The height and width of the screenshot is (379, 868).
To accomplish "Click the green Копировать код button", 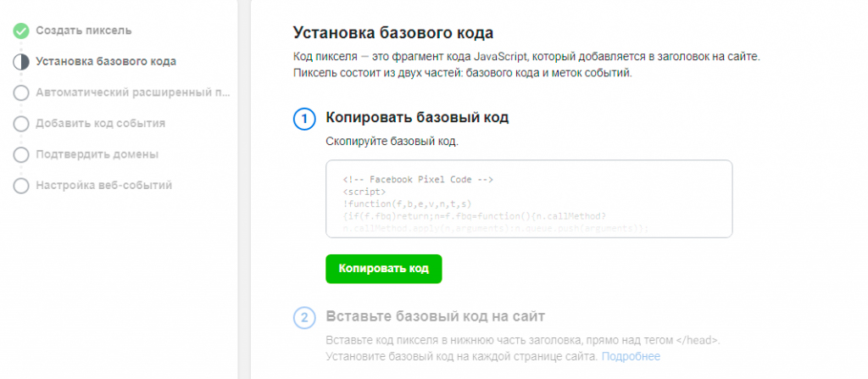I will [384, 269].
